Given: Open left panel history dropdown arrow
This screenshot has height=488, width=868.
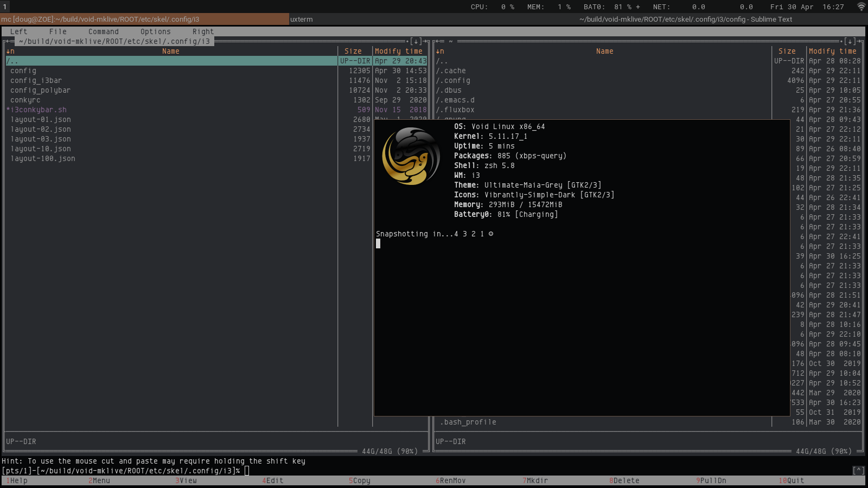Looking at the screenshot, I should click(x=416, y=41).
